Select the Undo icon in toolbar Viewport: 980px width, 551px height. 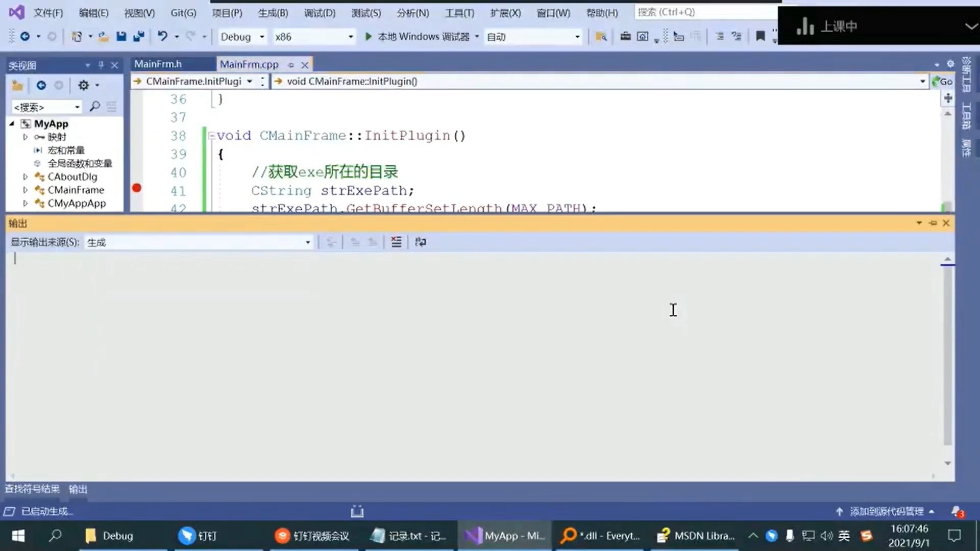pos(162,36)
